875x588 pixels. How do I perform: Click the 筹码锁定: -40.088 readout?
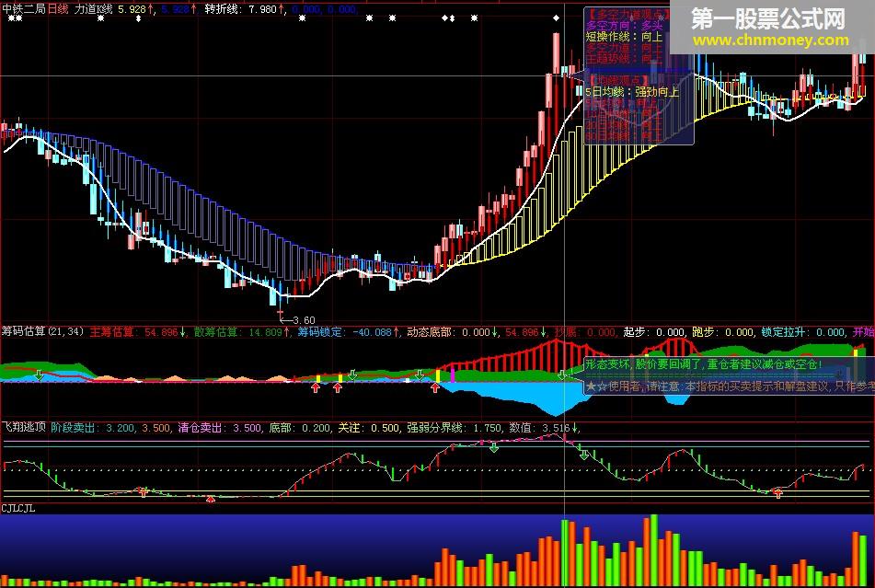tap(349, 332)
